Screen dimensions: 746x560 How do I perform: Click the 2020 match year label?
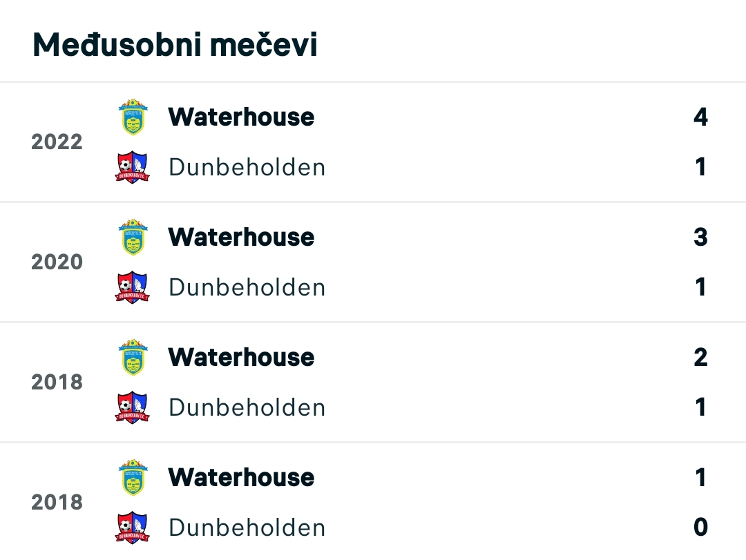pos(57,262)
